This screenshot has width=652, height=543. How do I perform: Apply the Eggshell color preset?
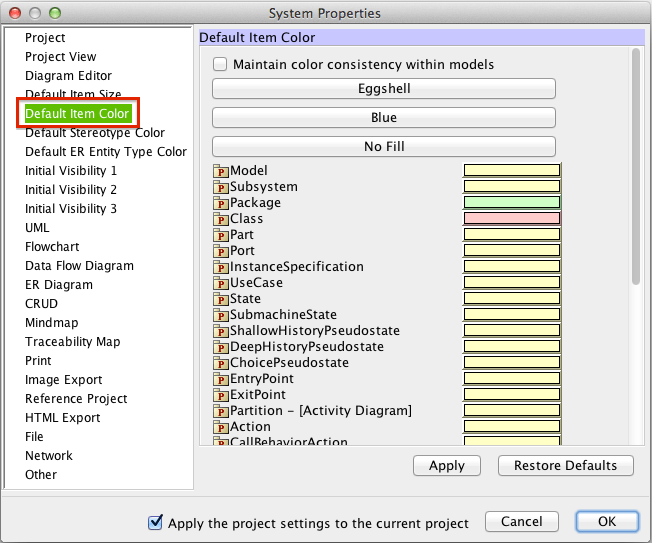[384, 89]
